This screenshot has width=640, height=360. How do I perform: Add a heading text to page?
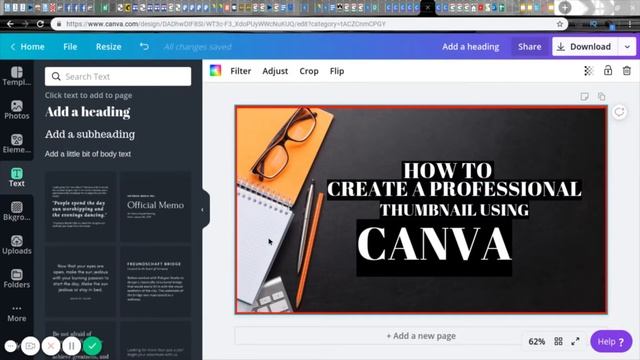[x=88, y=111]
